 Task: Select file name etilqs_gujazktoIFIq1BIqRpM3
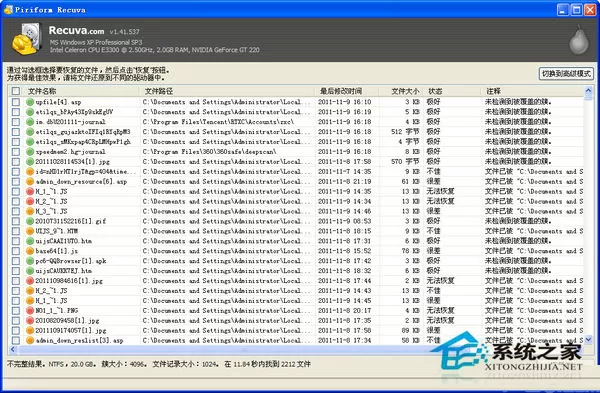click(83, 132)
